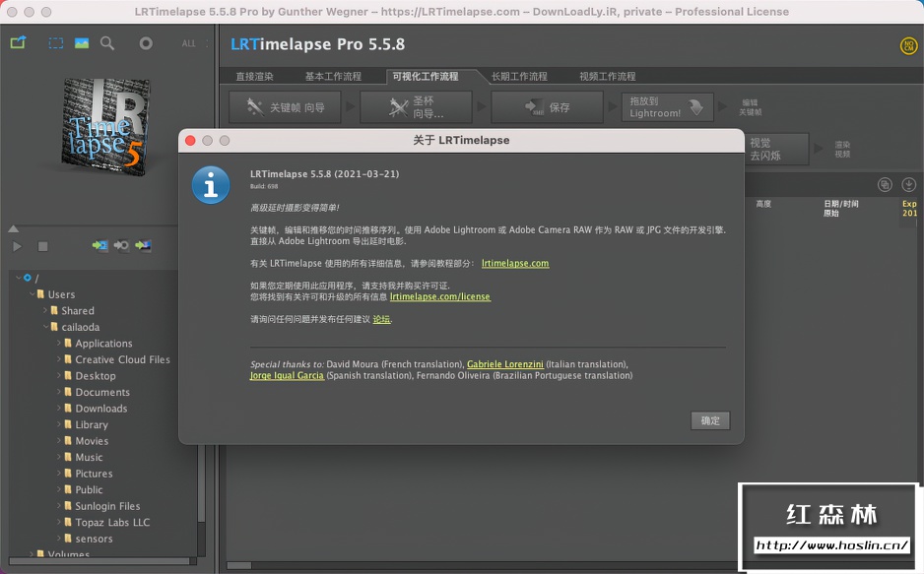Click the dashed selection rectangle icon

[56, 43]
